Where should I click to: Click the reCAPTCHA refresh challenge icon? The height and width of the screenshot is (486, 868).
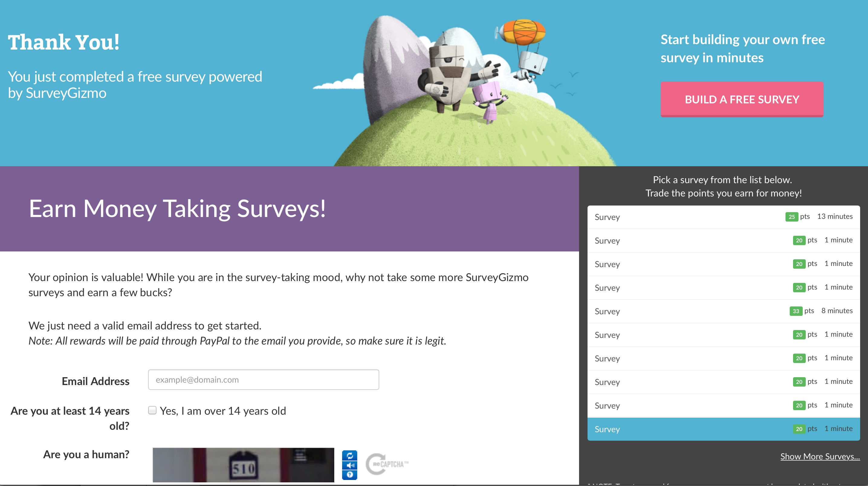click(x=349, y=455)
